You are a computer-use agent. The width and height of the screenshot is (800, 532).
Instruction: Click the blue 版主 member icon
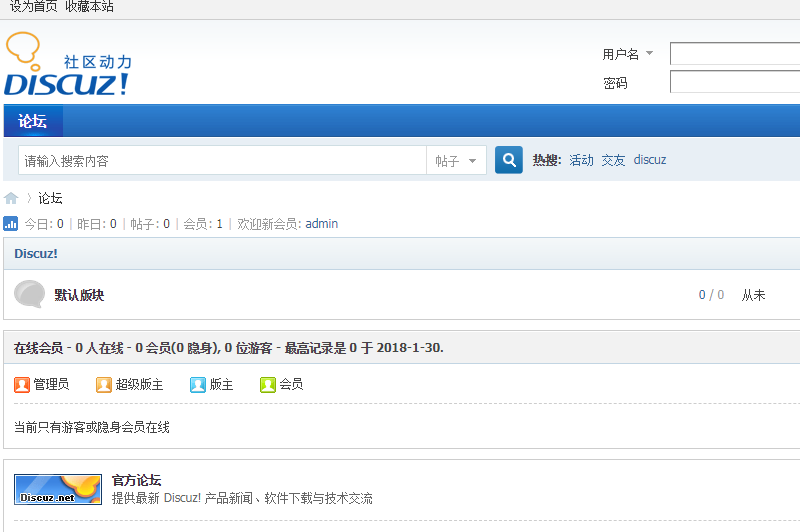(198, 384)
